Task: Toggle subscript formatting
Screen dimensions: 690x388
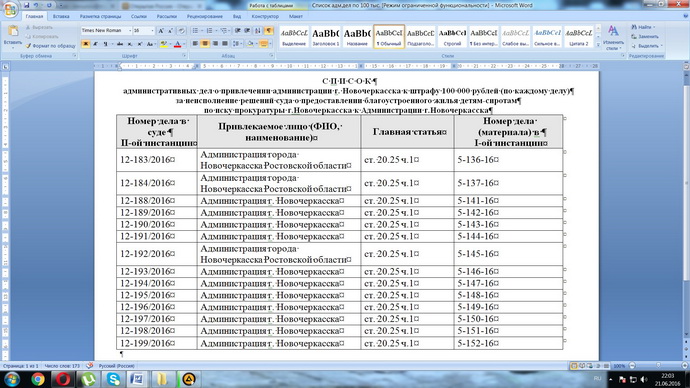Action: click(130, 44)
